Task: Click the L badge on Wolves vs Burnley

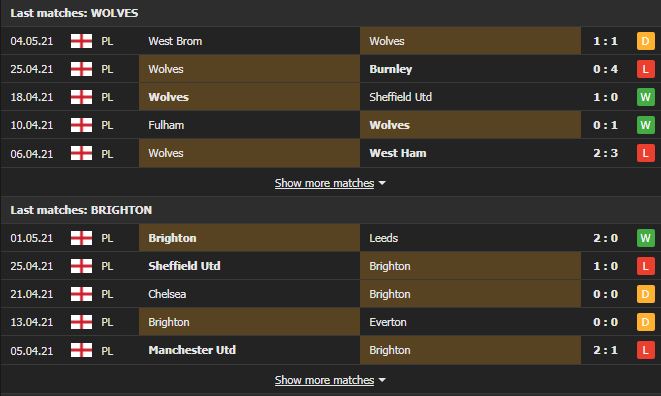Action: (x=645, y=69)
